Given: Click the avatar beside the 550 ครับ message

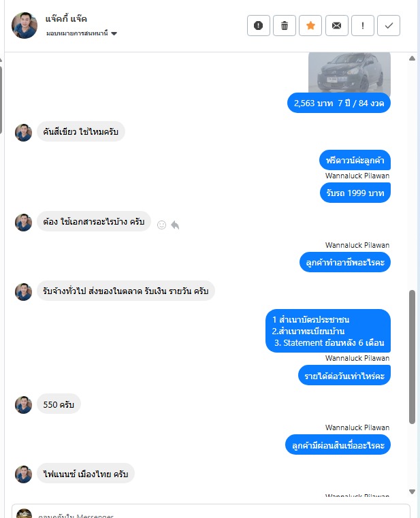Looking at the screenshot, I should pyautogui.click(x=23, y=405).
